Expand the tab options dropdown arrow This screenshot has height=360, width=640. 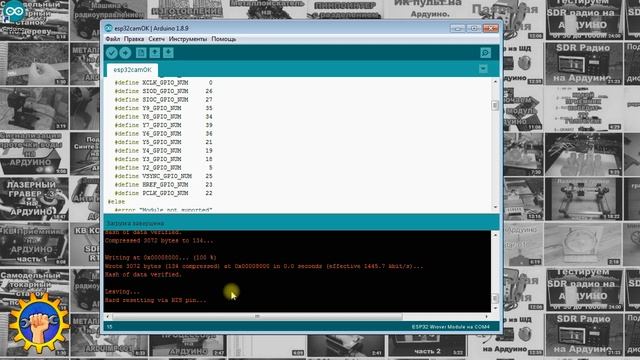[483, 69]
